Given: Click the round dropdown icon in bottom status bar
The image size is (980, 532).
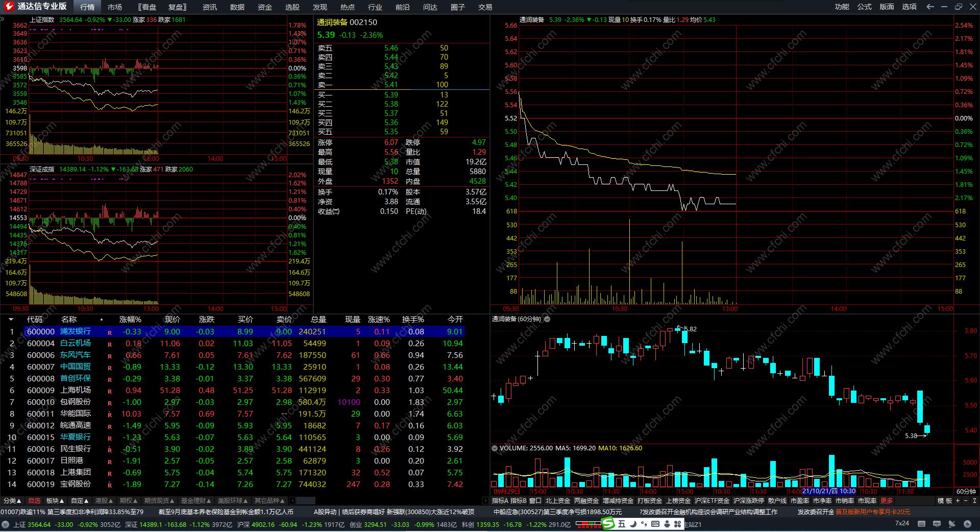Looking at the screenshot, I should pos(6,524).
